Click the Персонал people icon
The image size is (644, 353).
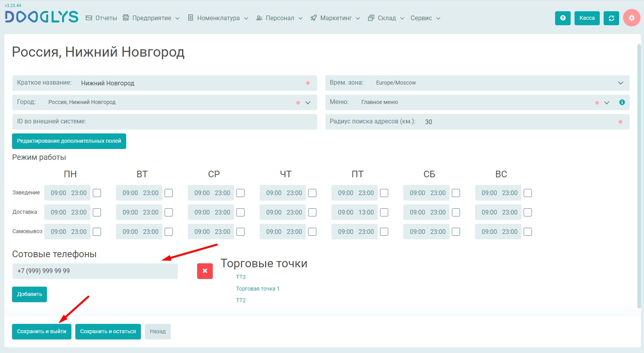click(259, 18)
